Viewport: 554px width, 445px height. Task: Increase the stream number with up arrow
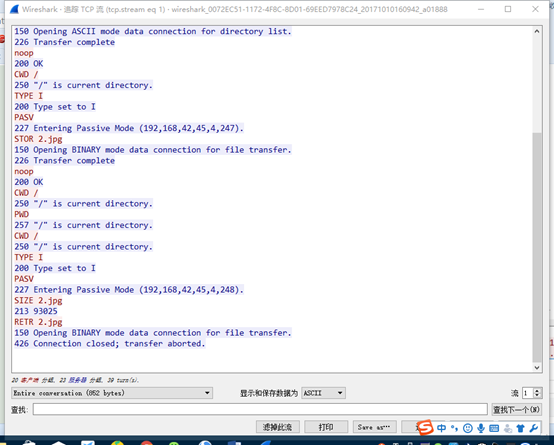537,391
